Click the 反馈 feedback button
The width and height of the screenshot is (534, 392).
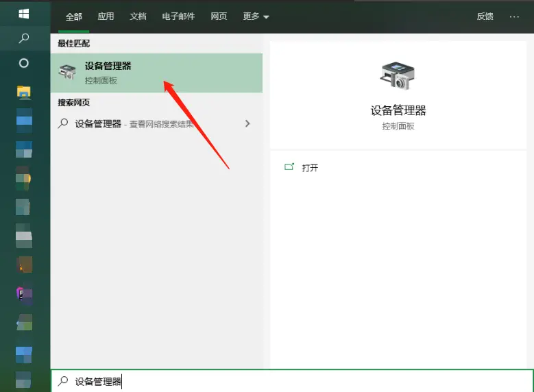click(485, 16)
